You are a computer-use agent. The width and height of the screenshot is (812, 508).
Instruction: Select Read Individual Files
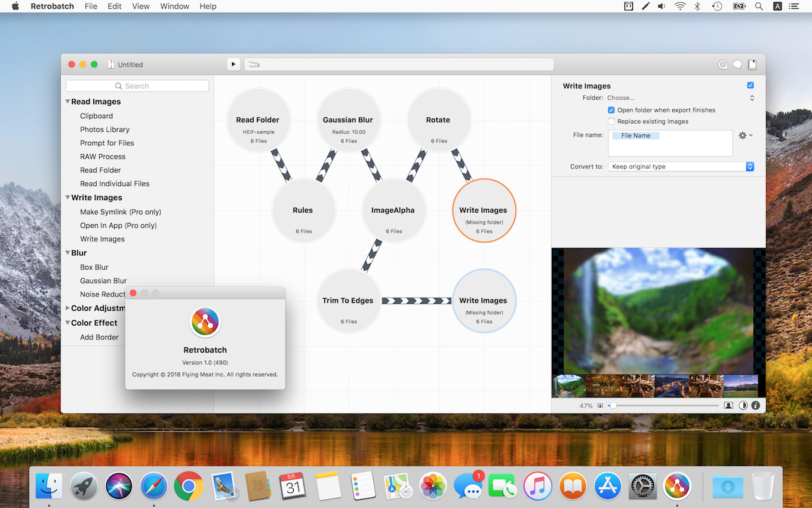pyautogui.click(x=115, y=183)
